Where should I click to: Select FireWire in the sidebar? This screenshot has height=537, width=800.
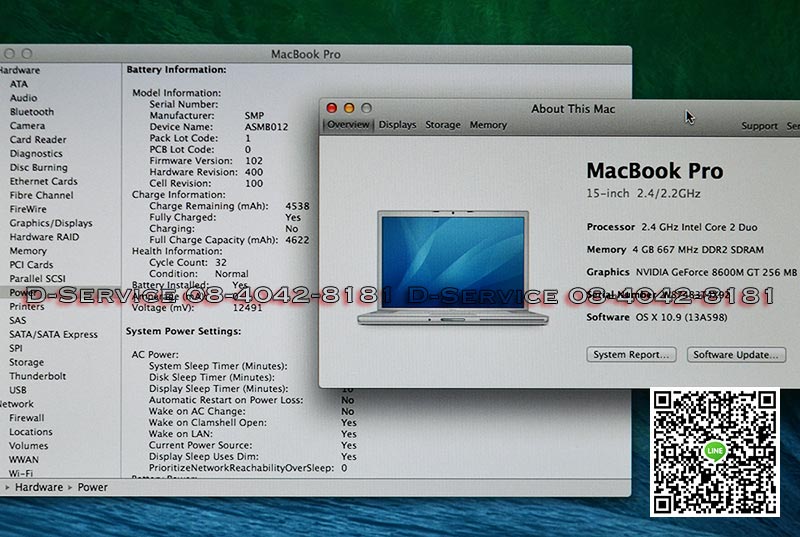[x=28, y=209]
